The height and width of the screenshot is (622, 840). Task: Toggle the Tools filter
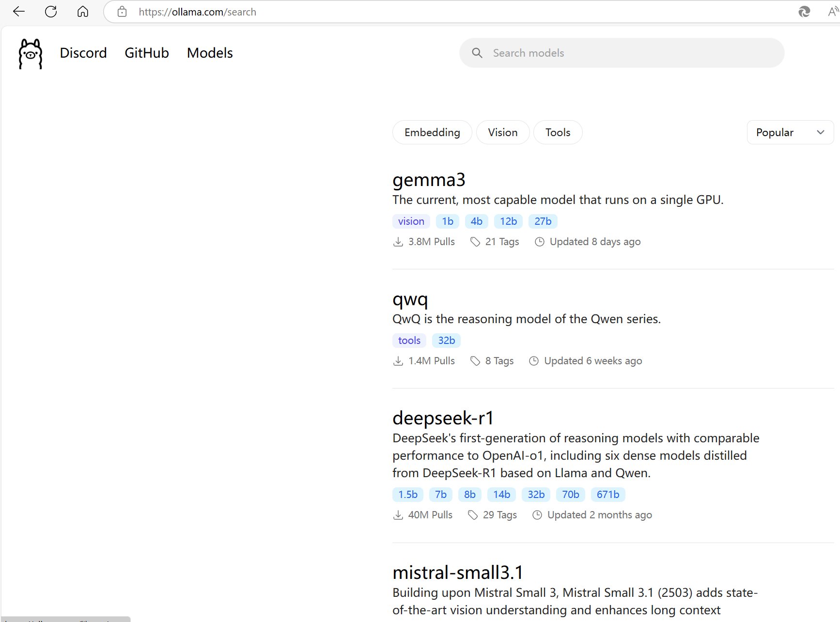coord(558,132)
